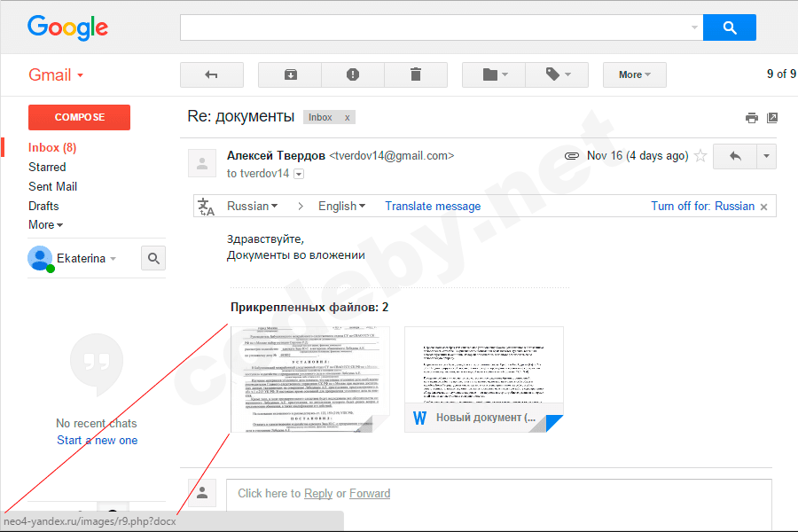Click Reply link in reply box
Viewport: 798px width, 532px height.
point(318,494)
